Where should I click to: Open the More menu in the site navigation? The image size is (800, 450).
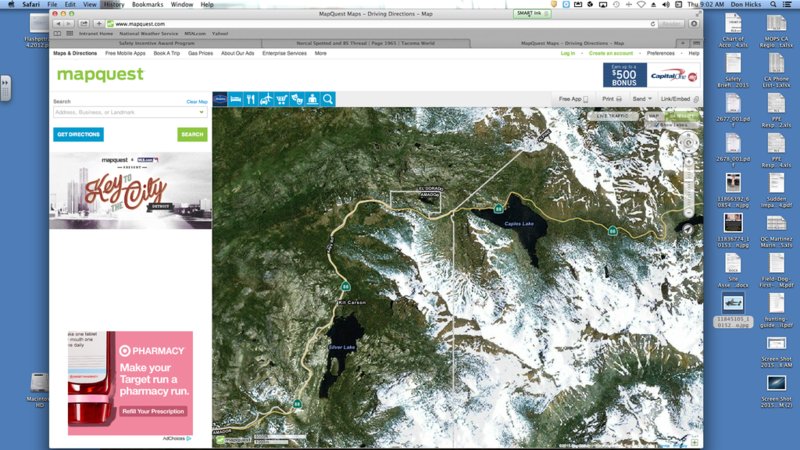tap(320, 53)
